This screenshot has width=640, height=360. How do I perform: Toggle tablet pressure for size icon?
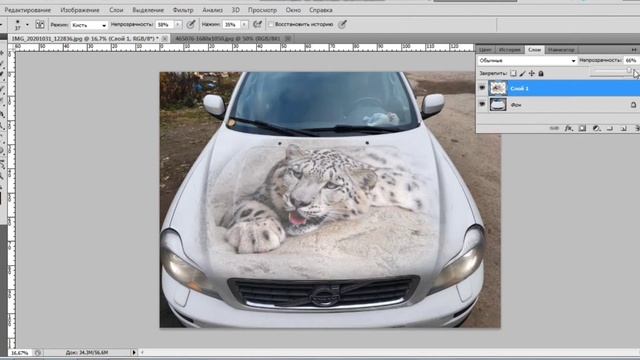point(342,24)
